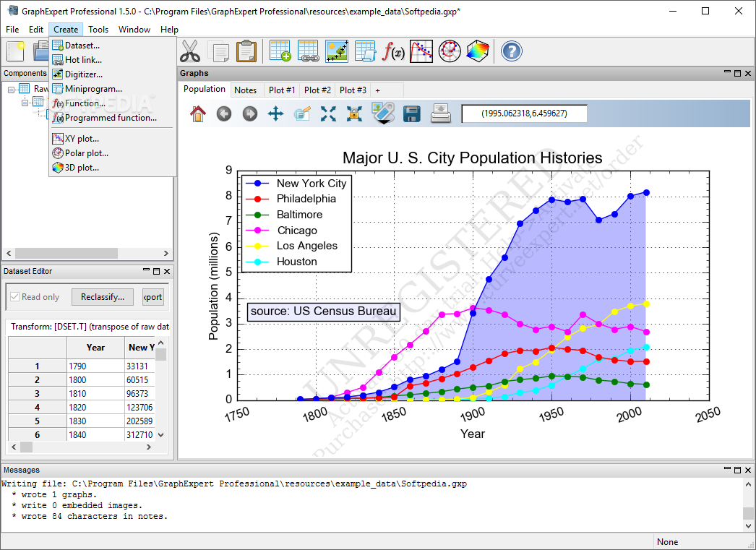Screen dimensions: 756x550
Task: Choose Dataset... from Create menu
Action: click(x=112, y=46)
